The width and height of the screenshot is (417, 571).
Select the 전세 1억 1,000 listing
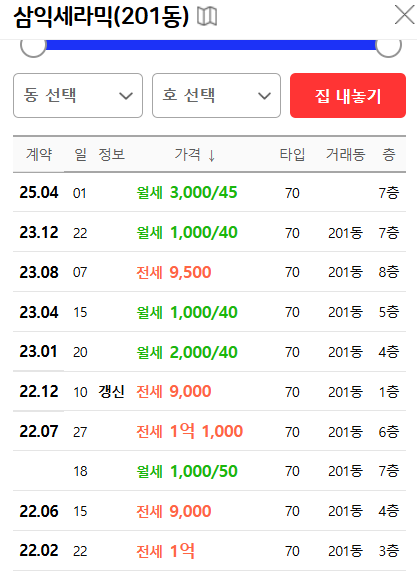(x=189, y=431)
